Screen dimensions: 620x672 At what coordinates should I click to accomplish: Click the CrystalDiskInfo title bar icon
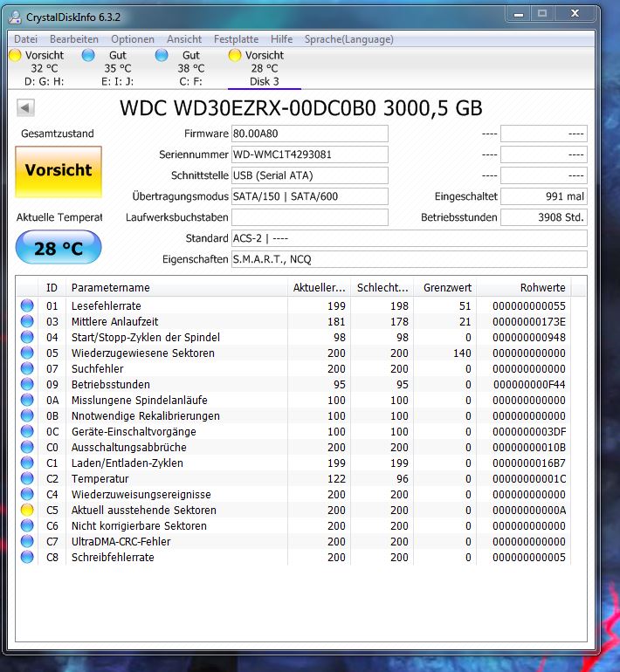click(16, 17)
